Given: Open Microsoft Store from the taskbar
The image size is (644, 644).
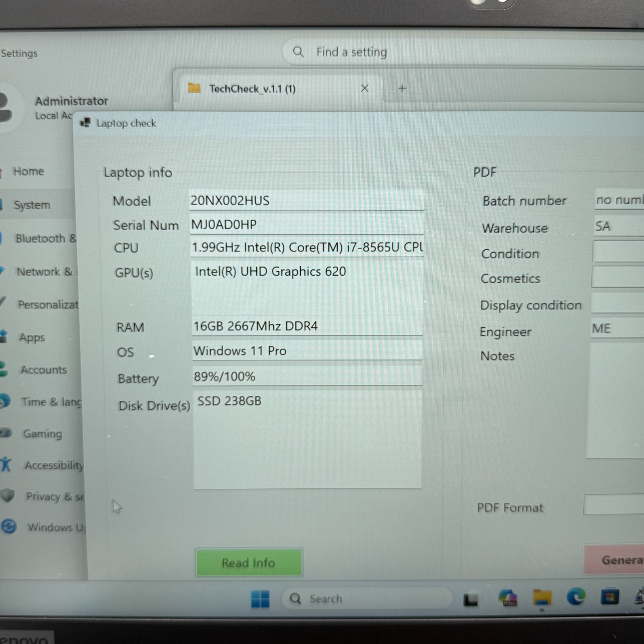Looking at the screenshot, I should click(x=609, y=596).
